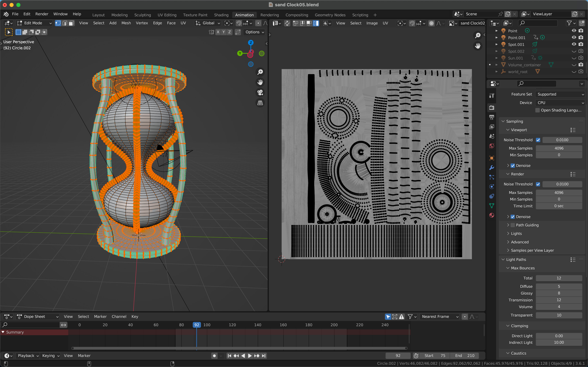Click the Play animation button
This screenshot has width=588, height=367.
point(250,356)
